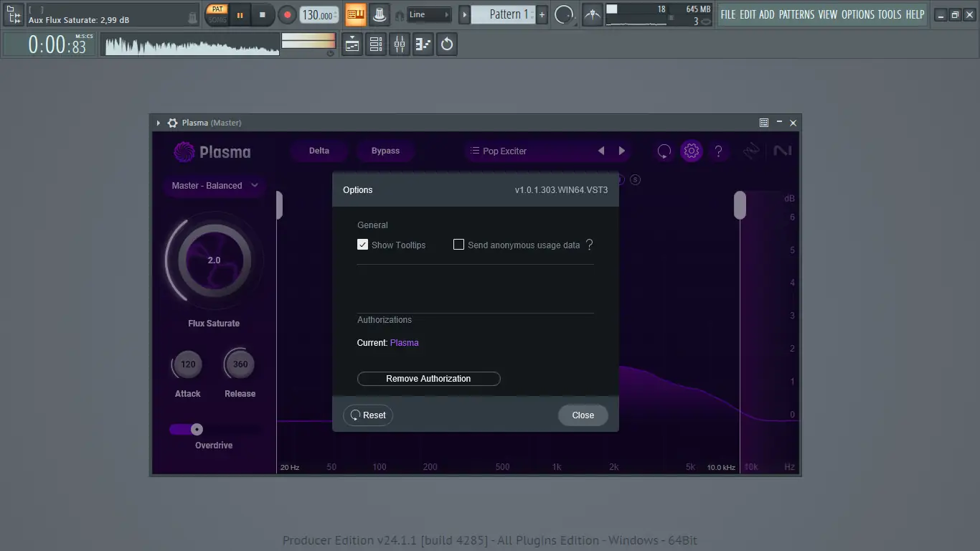Open the Channel rack icon
The height and width of the screenshot is (551, 980).
pos(376,44)
